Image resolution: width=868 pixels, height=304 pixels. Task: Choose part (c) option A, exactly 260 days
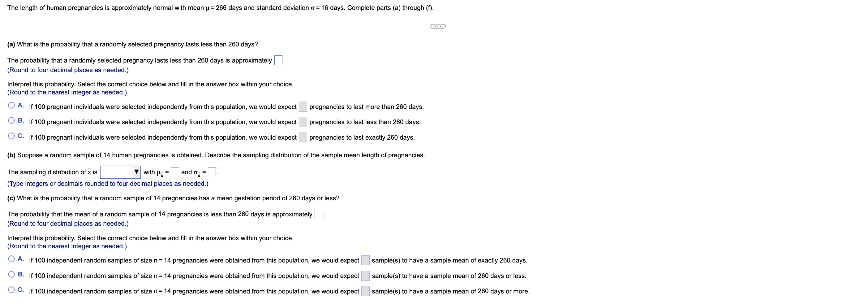pyautogui.click(x=11, y=259)
